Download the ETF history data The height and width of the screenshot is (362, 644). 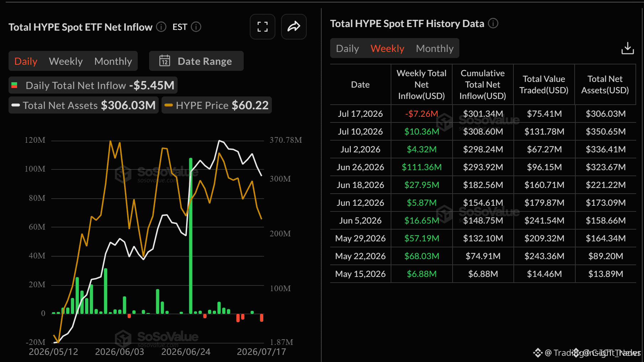tap(628, 48)
